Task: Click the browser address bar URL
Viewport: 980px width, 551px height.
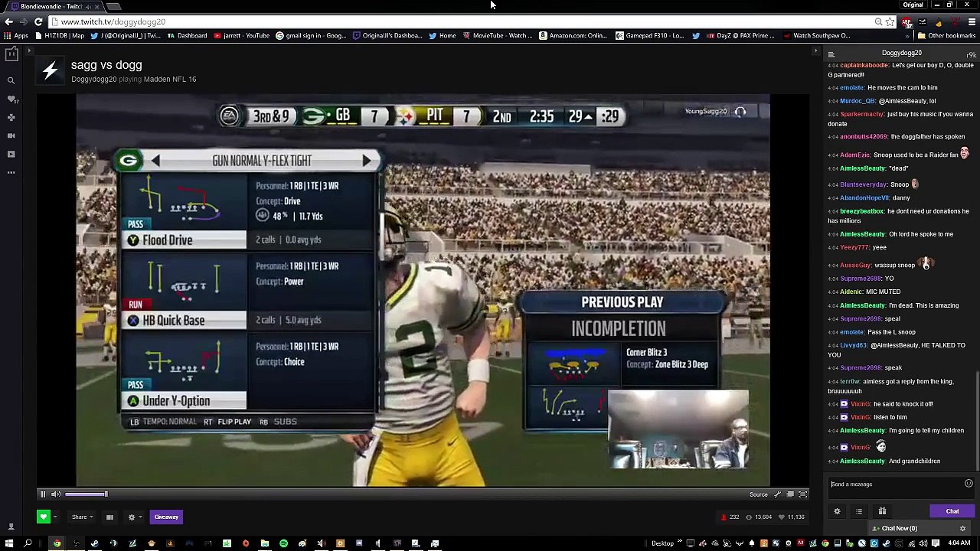Action: coord(113,21)
